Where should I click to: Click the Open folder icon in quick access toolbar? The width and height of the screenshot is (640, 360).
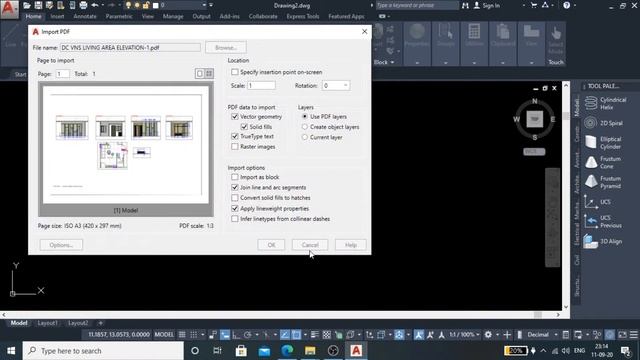coord(27,5)
